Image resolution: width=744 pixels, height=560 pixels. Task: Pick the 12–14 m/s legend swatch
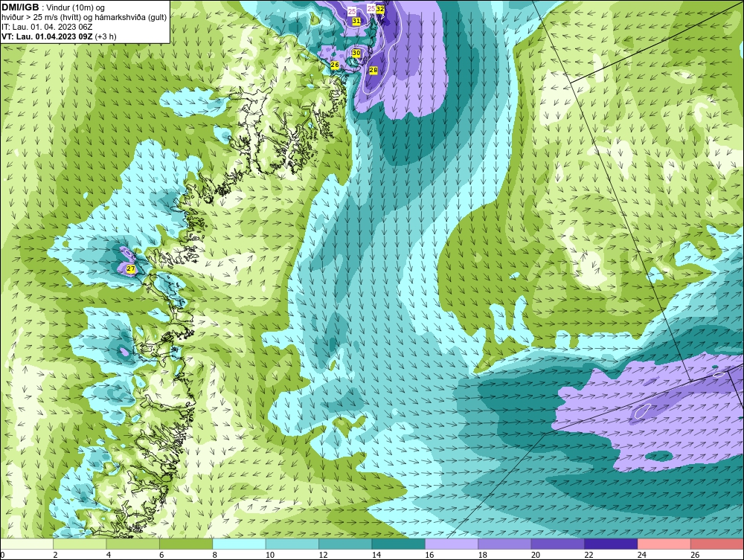point(345,544)
